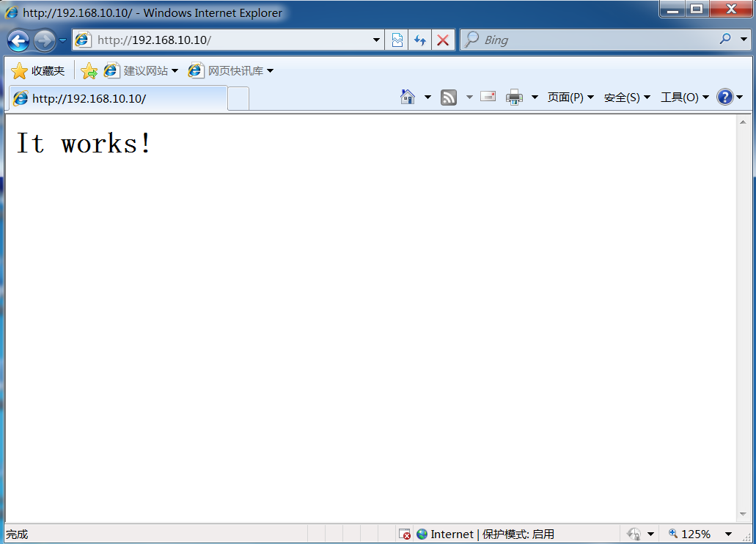Expand the address bar history dropdown
The image size is (756, 544).
(x=376, y=40)
